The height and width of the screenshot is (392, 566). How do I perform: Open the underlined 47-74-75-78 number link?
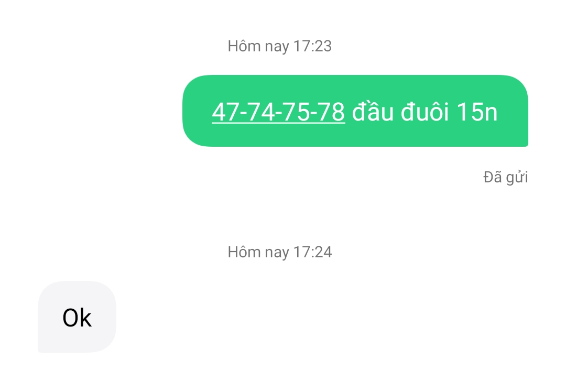278,112
